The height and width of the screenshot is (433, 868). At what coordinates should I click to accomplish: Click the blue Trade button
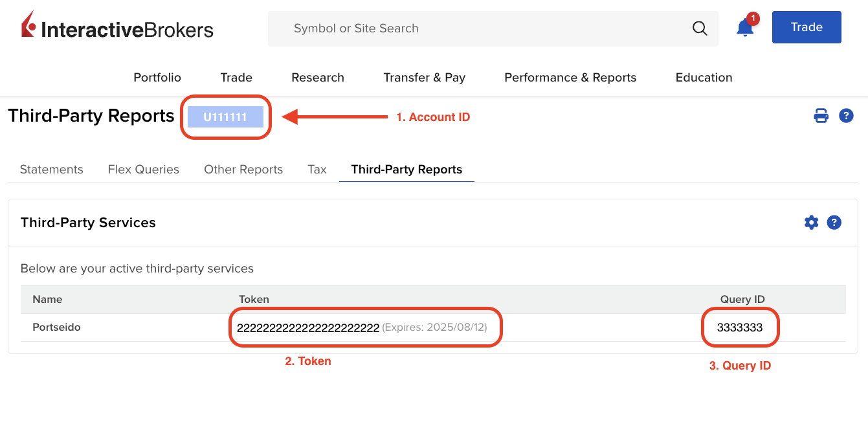coord(807,27)
